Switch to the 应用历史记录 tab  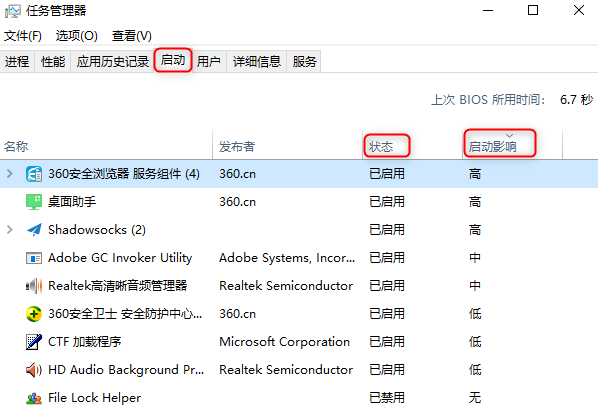click(113, 61)
